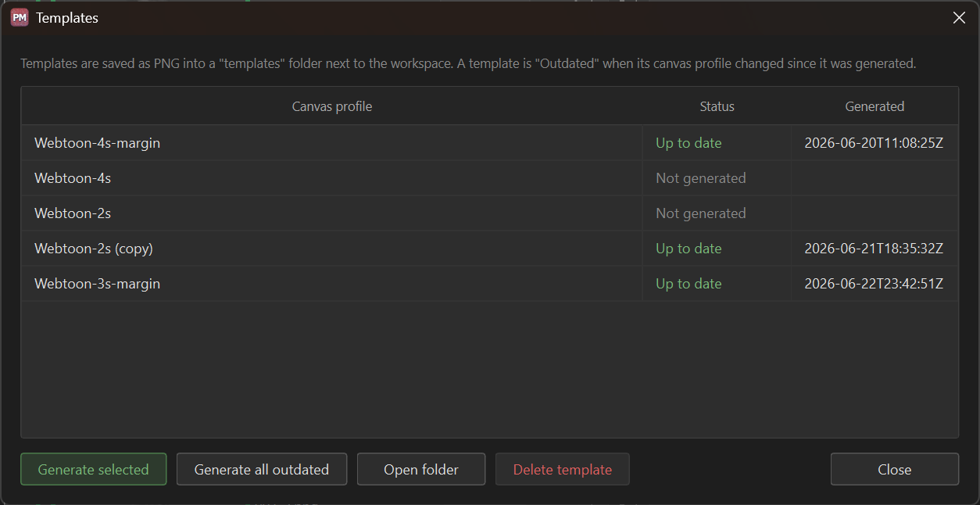The height and width of the screenshot is (505, 980).
Task: Select the Webtoon-3s-margin row
Action: (x=489, y=284)
